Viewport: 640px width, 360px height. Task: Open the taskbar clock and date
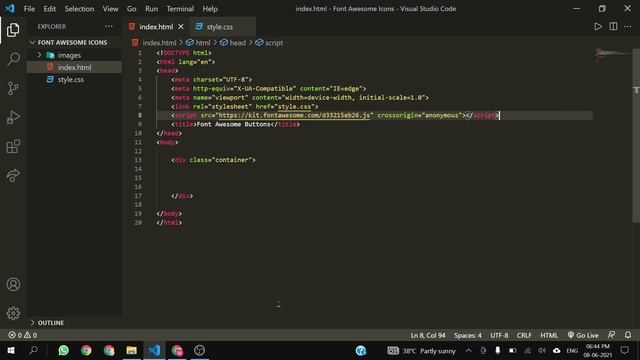pos(598,351)
